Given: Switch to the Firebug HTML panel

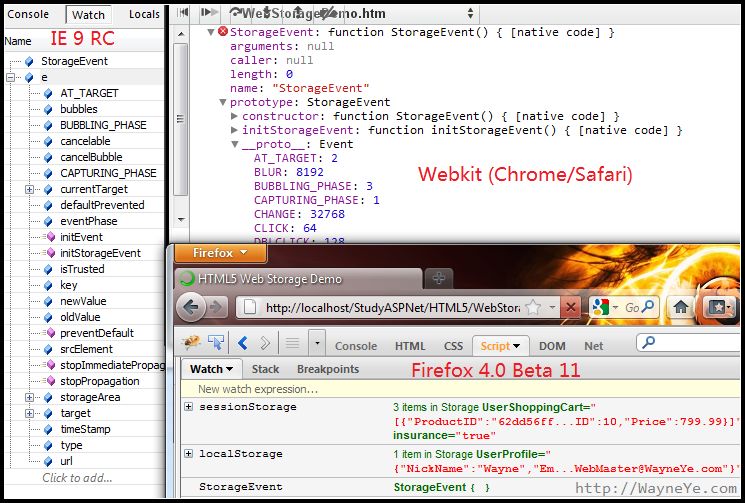Looking at the screenshot, I should coord(410,346).
